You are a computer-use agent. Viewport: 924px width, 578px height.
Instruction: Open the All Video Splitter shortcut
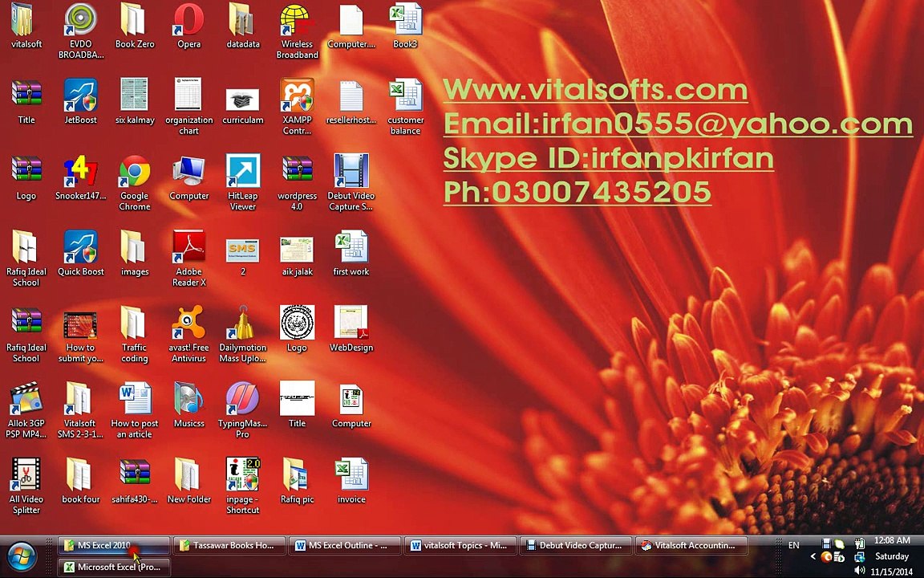pos(26,486)
